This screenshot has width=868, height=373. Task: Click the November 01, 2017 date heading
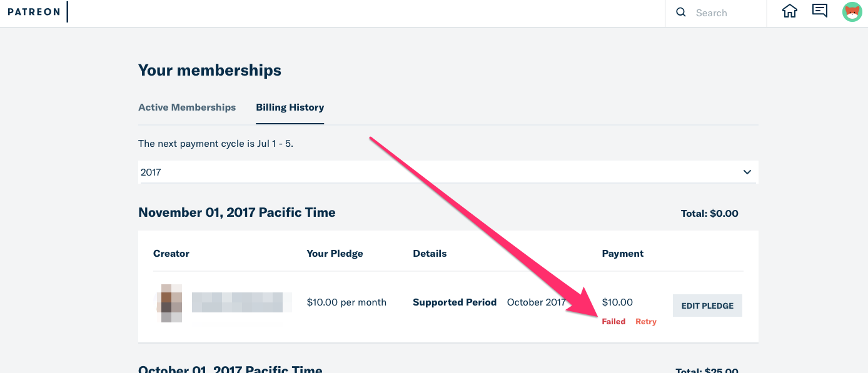tap(236, 212)
